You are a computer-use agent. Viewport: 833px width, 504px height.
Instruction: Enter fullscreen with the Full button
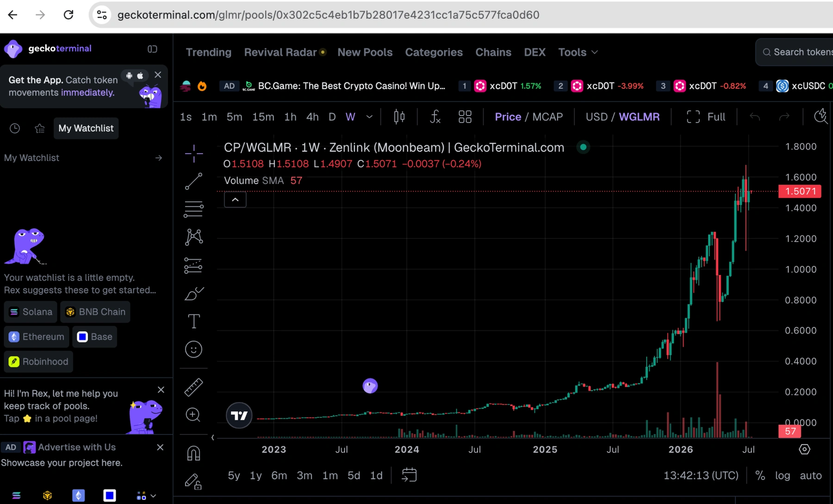click(x=706, y=117)
